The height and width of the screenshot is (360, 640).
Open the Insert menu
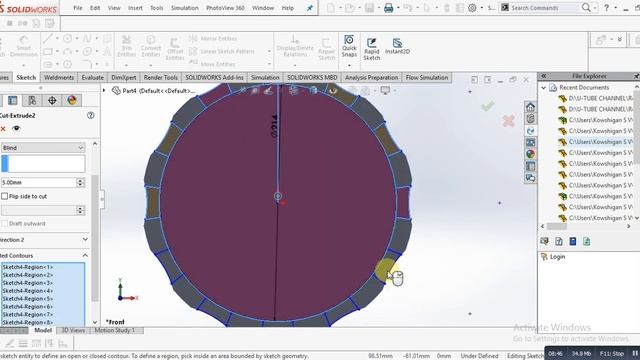(135, 8)
